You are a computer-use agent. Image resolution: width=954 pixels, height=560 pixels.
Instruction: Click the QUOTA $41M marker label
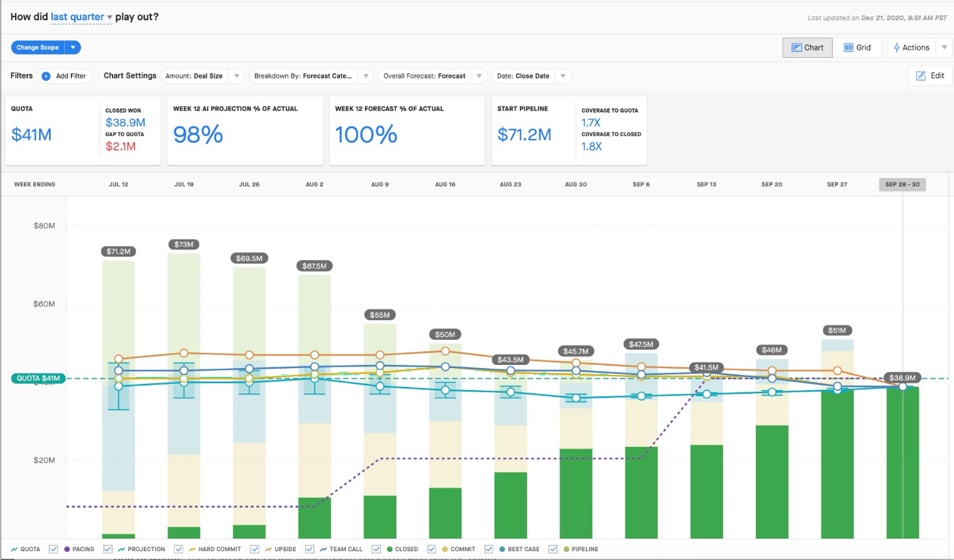(x=38, y=378)
